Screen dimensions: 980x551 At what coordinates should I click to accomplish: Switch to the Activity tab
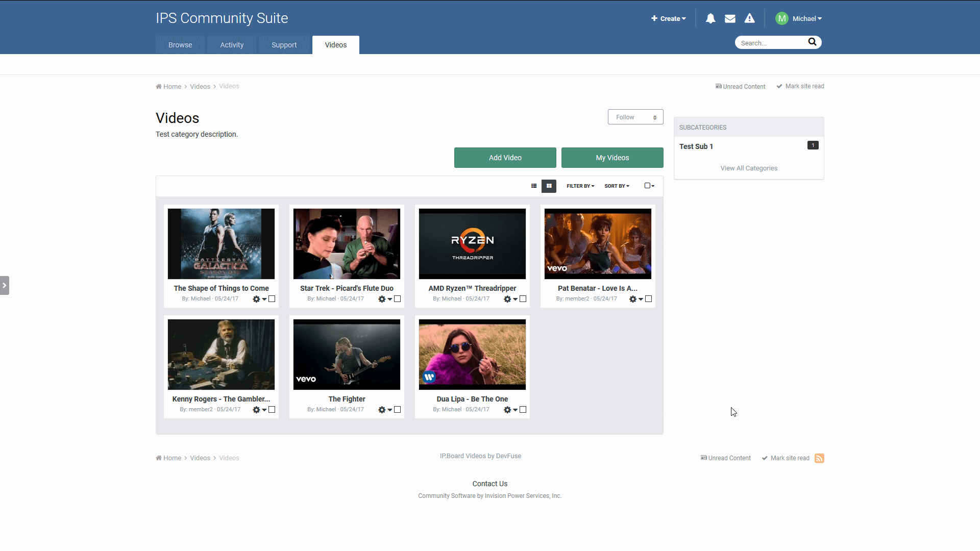coord(232,45)
